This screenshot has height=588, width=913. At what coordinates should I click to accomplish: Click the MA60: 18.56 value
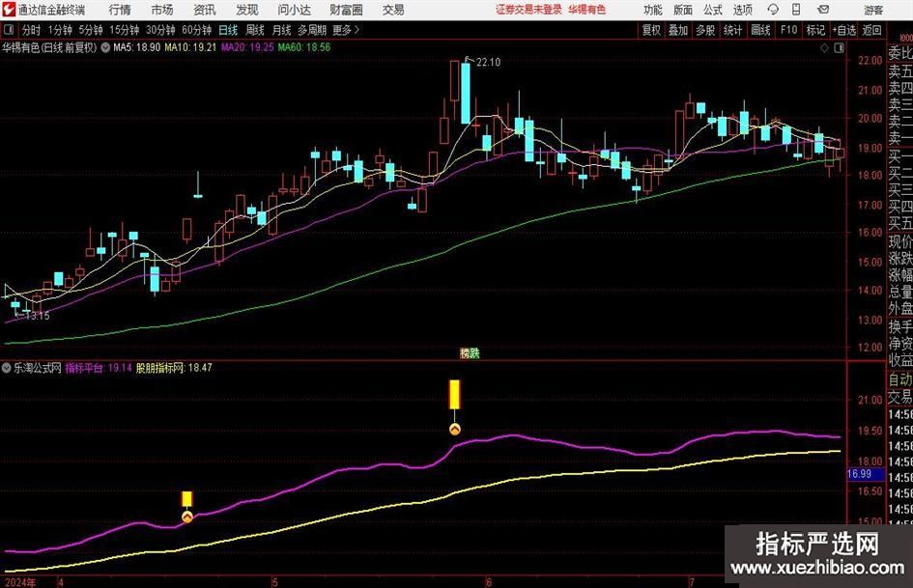coord(304,47)
